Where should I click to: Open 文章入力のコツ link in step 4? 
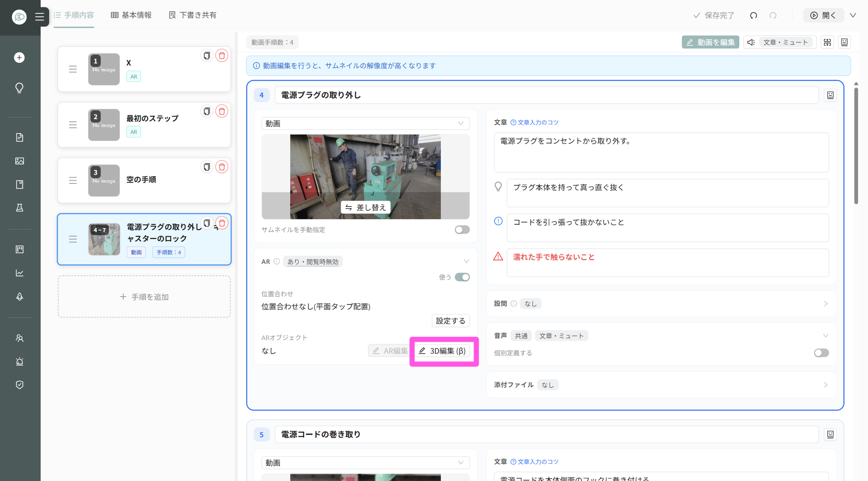[535, 122]
